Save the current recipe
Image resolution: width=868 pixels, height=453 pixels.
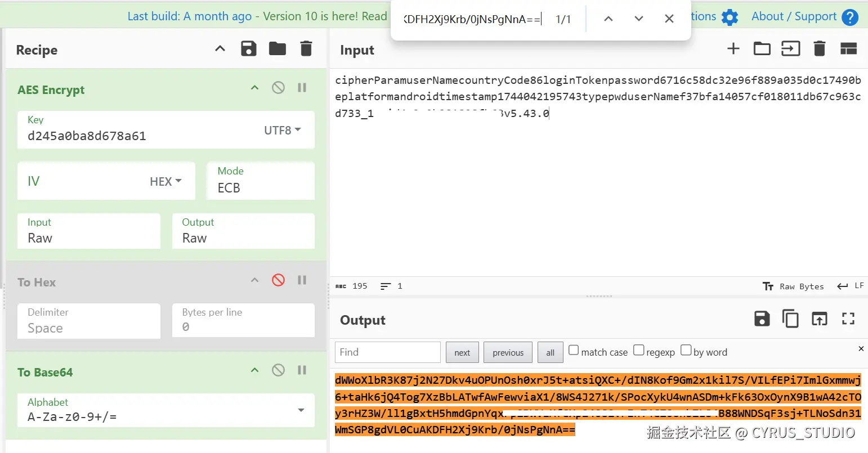248,49
